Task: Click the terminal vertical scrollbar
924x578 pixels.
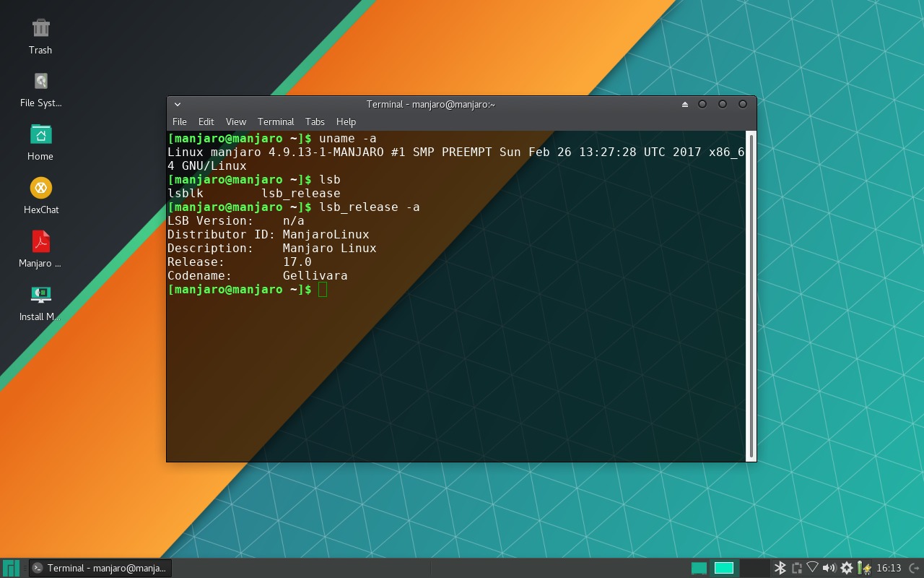Action: [x=751, y=296]
